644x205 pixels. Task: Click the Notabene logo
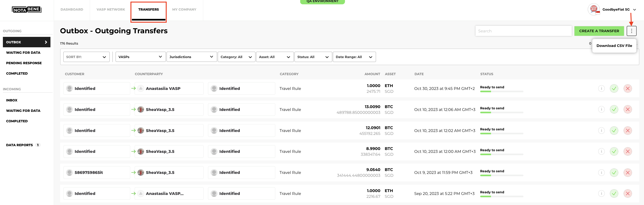tap(26, 10)
